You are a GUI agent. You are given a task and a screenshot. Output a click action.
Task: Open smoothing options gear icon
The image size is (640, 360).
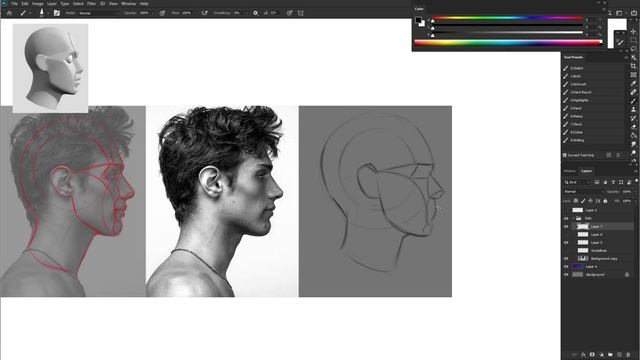point(256,13)
